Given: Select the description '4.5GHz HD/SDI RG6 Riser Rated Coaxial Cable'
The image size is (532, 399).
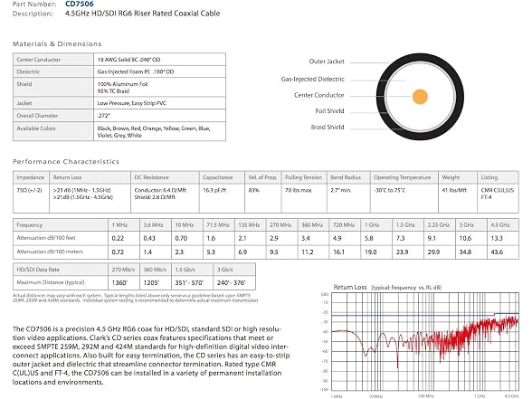Looking at the screenshot, I should click(143, 14).
